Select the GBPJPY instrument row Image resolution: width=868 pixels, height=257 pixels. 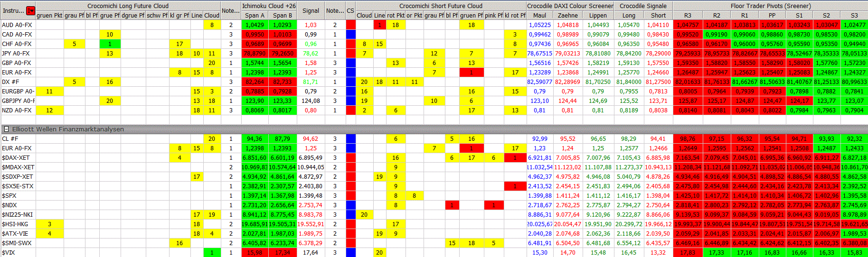[x=18, y=101]
